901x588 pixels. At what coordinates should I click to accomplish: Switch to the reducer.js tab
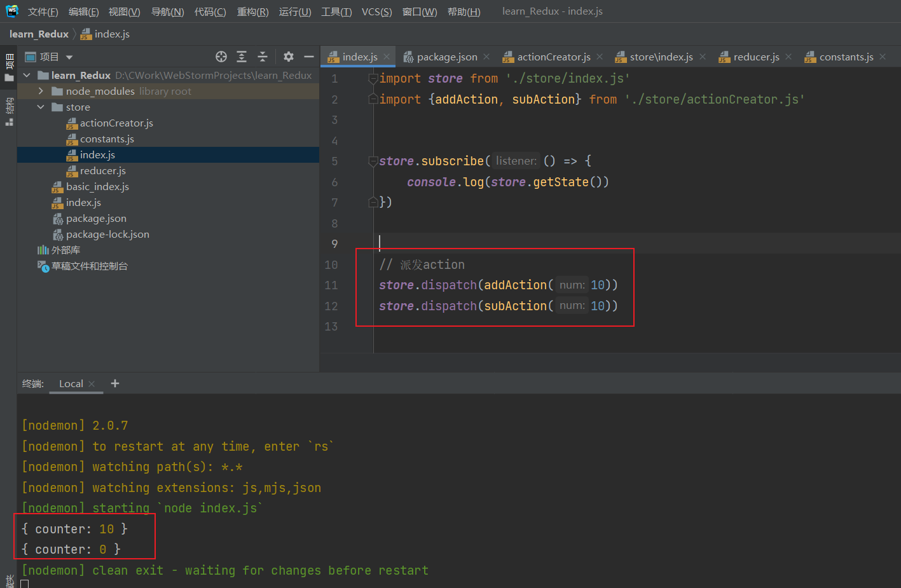[755, 57]
